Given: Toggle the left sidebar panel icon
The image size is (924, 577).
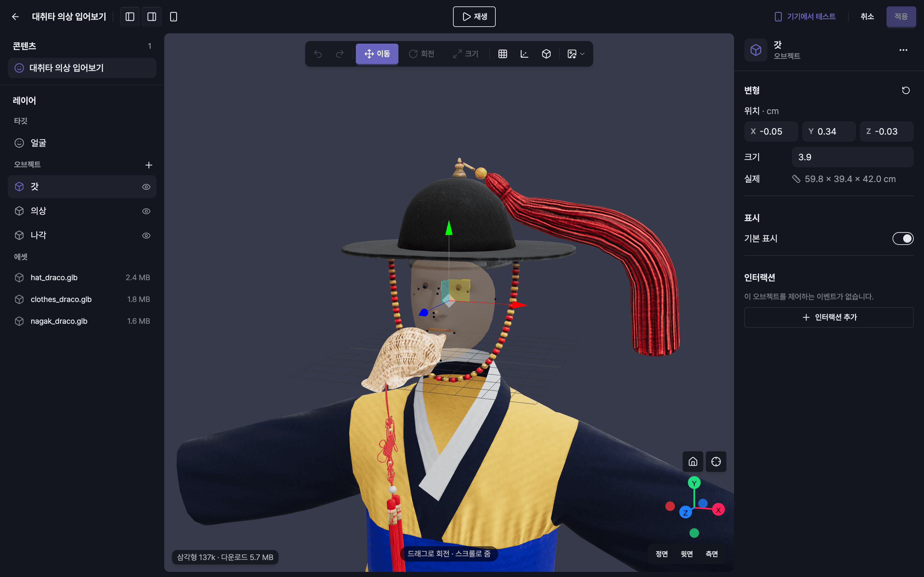Looking at the screenshot, I should pyautogui.click(x=130, y=17).
